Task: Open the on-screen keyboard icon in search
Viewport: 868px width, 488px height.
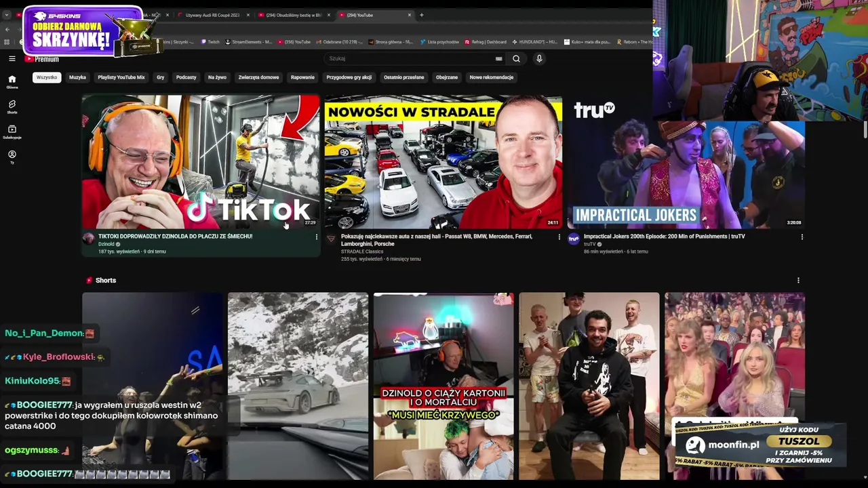Action: pyautogui.click(x=498, y=59)
